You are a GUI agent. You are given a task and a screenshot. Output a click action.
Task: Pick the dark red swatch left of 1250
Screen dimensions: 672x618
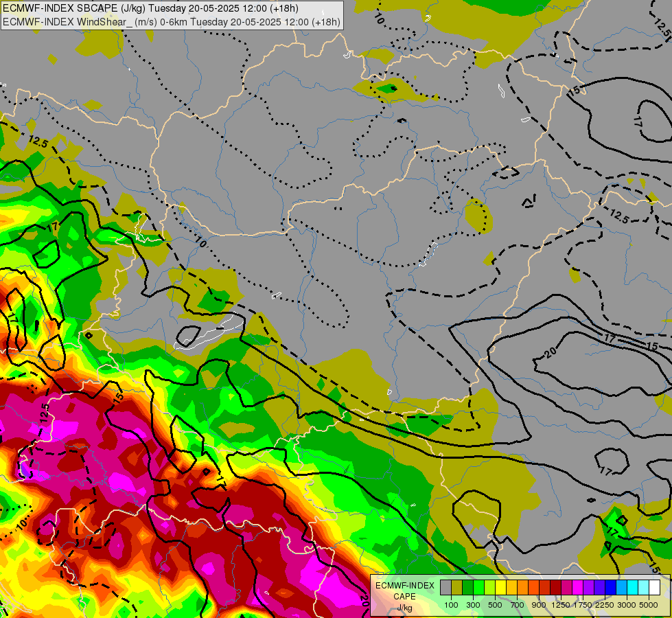[x=555, y=588]
